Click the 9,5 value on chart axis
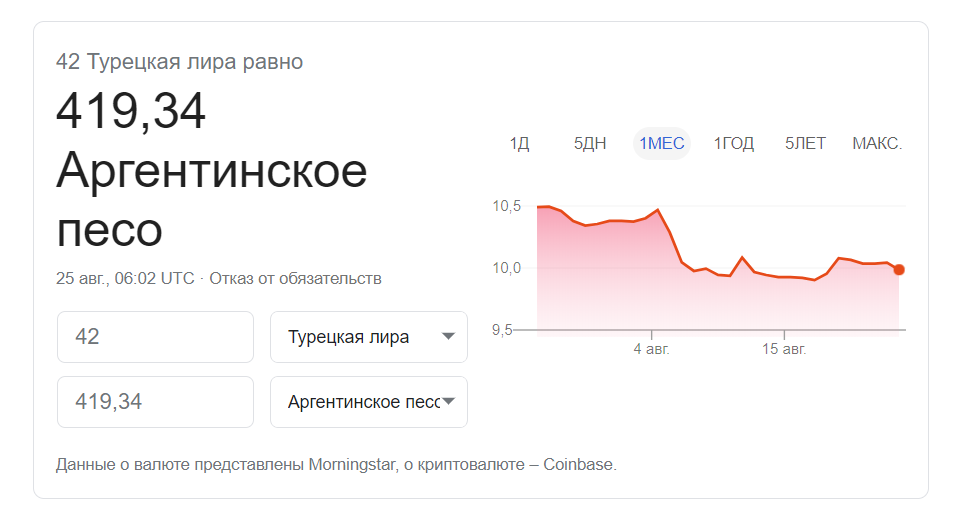Screen dimensions: 966x523 509,330
